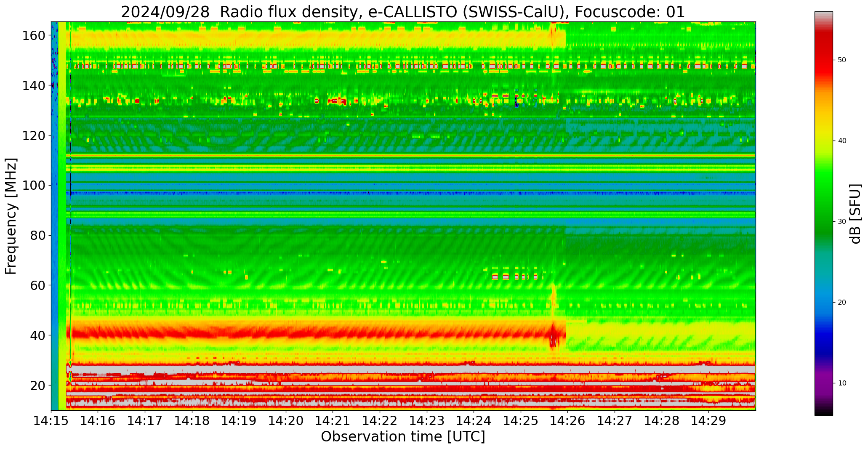Click the plot title with date 2024/09/28

tap(403, 12)
